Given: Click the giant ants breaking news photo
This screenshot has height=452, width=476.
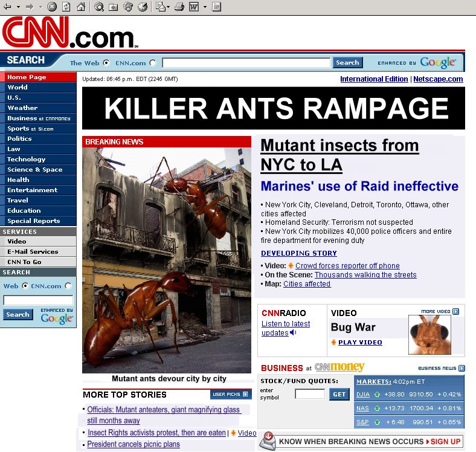Looking at the screenshot, I should 167,260.
